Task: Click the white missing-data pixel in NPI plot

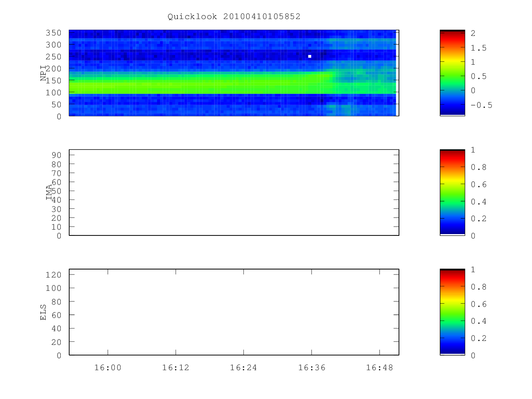Action: (x=309, y=56)
